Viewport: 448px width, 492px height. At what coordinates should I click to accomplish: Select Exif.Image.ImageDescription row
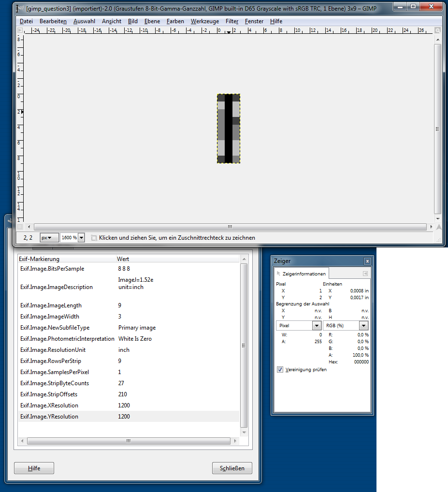click(129, 287)
